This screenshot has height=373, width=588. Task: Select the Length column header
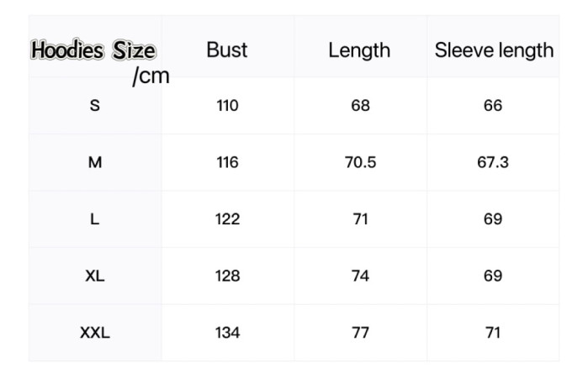click(x=359, y=50)
